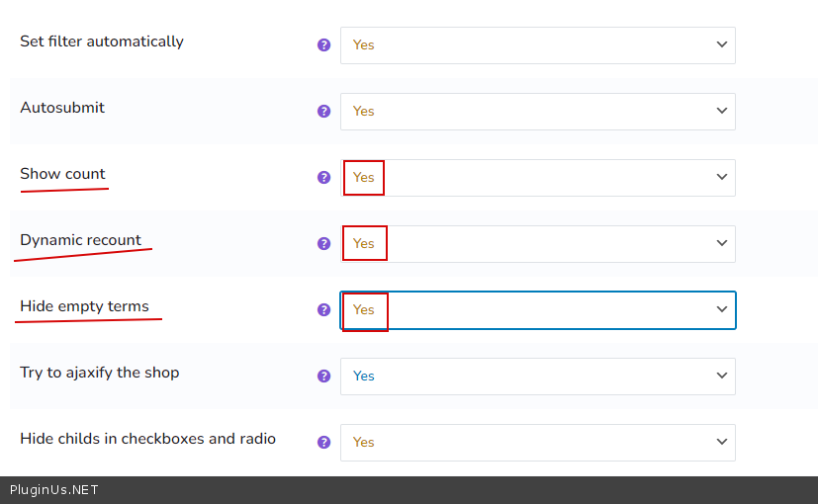Expand Hide childs in checkboxes and radio dropdown
The width and height of the screenshot is (818, 504).
[x=537, y=443]
